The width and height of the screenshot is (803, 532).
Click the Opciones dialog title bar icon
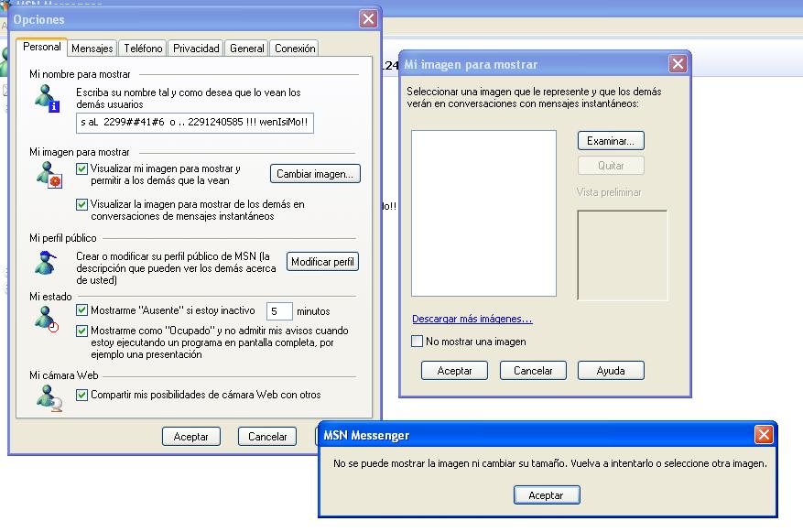coord(22,18)
